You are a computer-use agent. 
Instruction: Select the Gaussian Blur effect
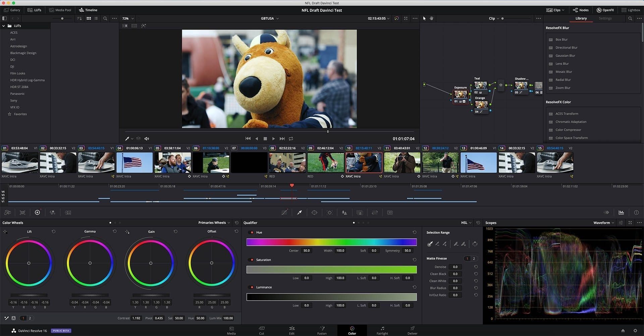point(565,56)
